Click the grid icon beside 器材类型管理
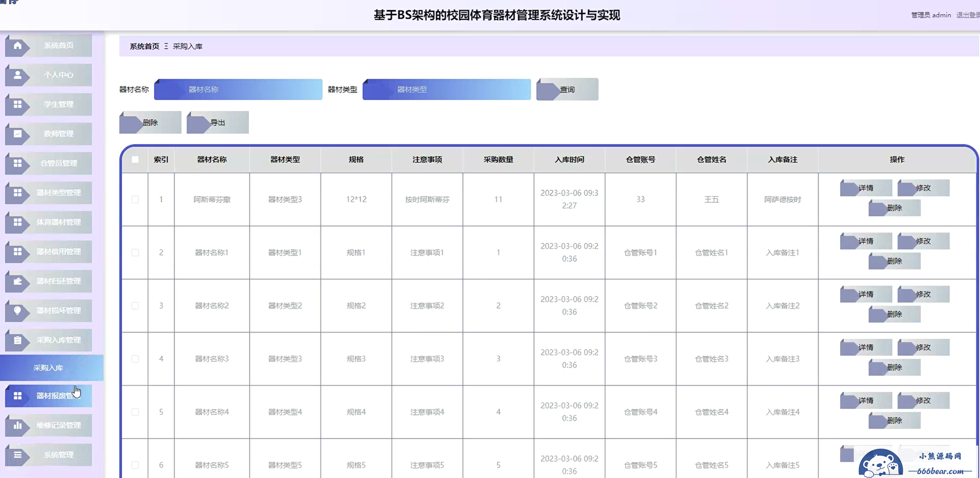The height and width of the screenshot is (478, 980). pos(18,193)
